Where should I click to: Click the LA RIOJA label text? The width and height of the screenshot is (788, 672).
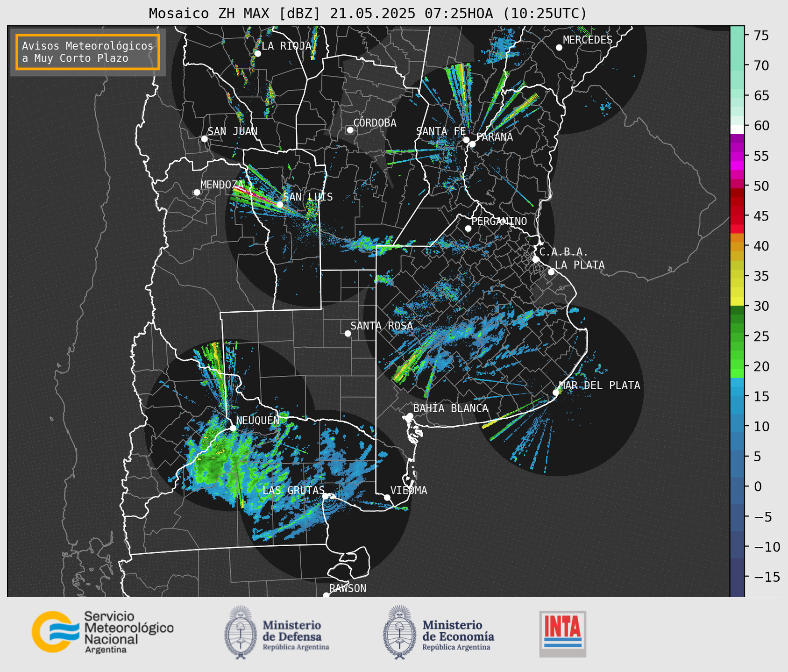(x=286, y=46)
